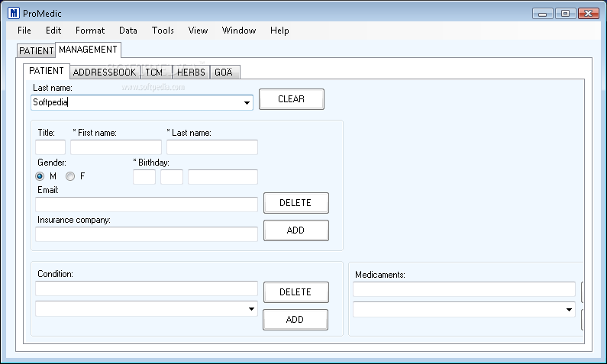Switch to the GOÄ tab
This screenshot has height=364, width=607.
pyautogui.click(x=224, y=72)
